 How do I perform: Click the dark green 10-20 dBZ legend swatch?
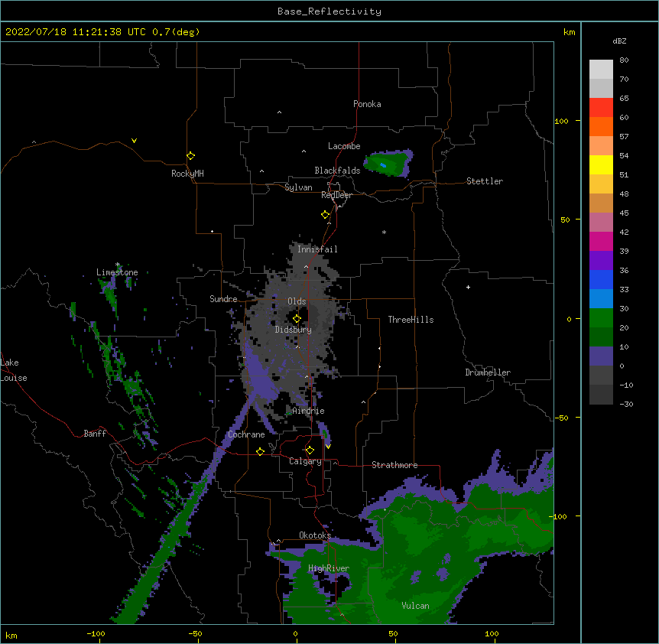[x=601, y=337]
